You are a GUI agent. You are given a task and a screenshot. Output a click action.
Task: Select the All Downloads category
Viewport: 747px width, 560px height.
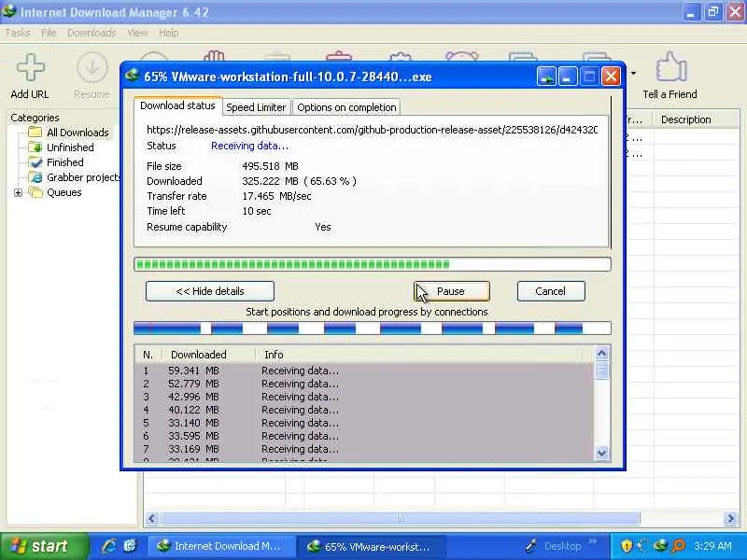coord(78,133)
